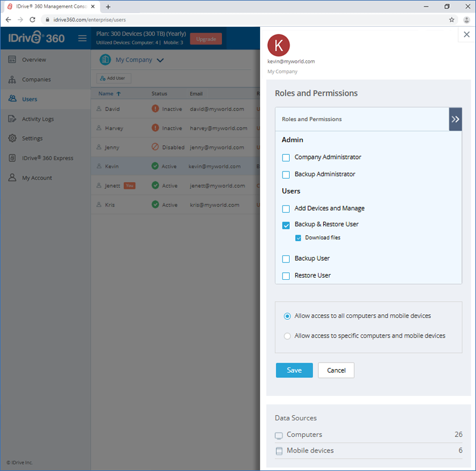Click the kris@myworld.com email

(x=215, y=205)
